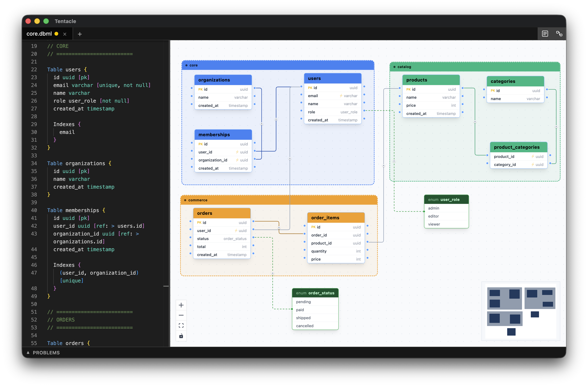Viewport: 588px width, 387px height.
Task: Select the users table header in the diagram
Action: 332,78
